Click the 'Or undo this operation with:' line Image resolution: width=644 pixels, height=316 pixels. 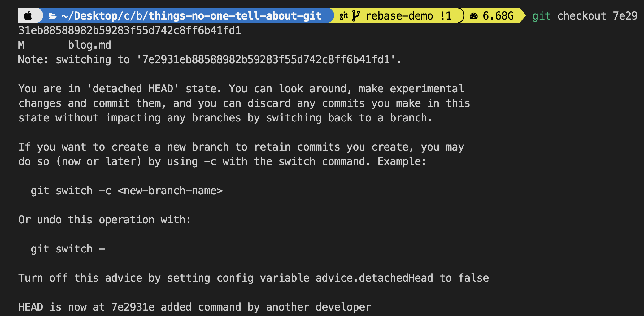coord(105,220)
